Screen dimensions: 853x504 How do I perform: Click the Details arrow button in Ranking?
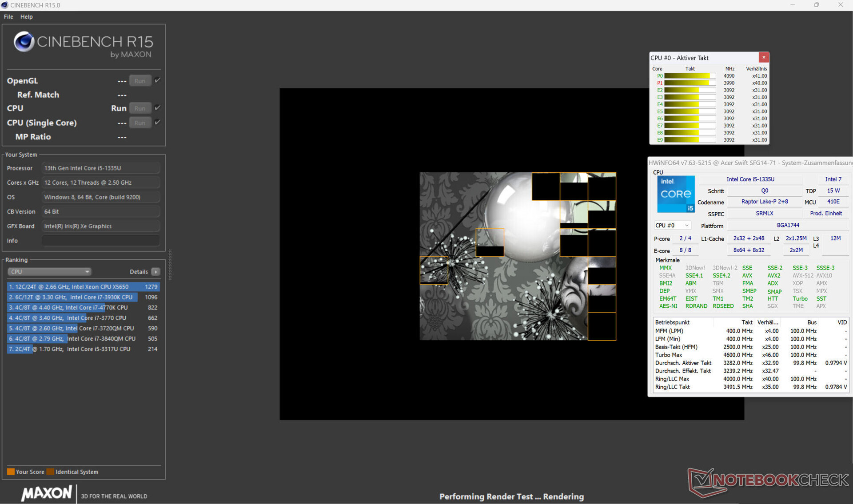coord(155,272)
